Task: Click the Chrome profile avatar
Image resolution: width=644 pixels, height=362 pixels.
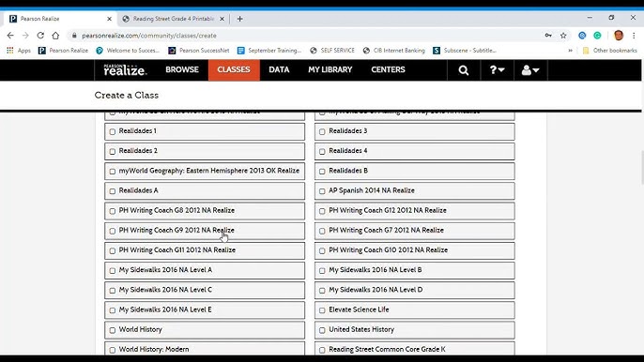Action: (619, 36)
